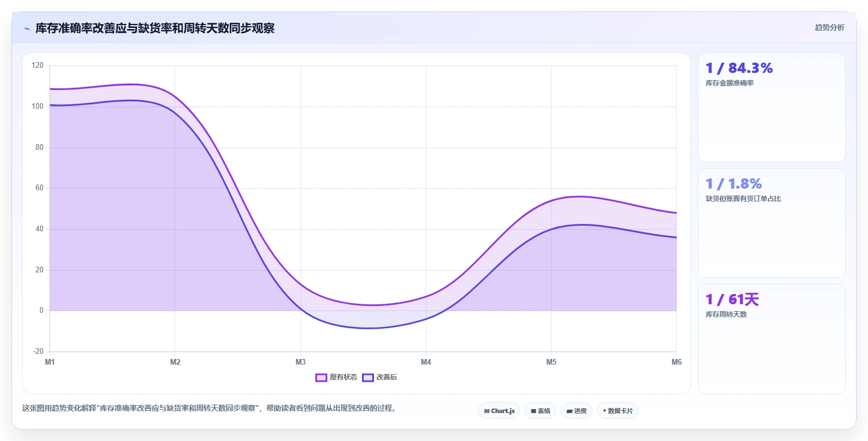This screenshot has width=868, height=441.
Task: Click the 趋势分析 label
Action: point(829,27)
